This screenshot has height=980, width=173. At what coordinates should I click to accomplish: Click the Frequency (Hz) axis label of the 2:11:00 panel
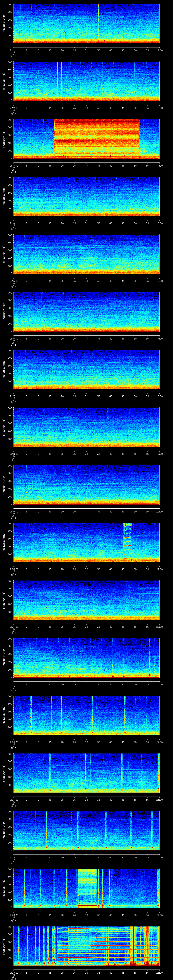coord(4,24)
